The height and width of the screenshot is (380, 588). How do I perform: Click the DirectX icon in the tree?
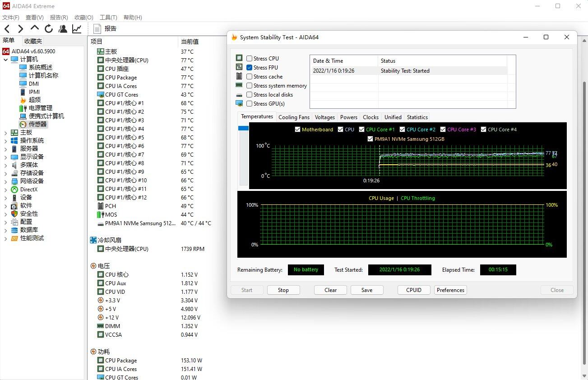[14, 189]
